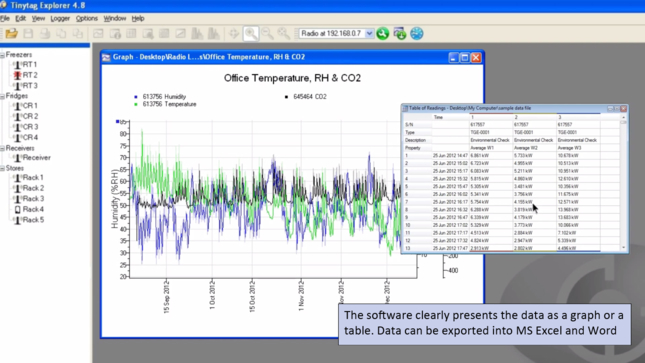Click the '15 Sep 2012' axis label
Image resolution: width=645 pixels, height=363 pixels.
coord(167,297)
